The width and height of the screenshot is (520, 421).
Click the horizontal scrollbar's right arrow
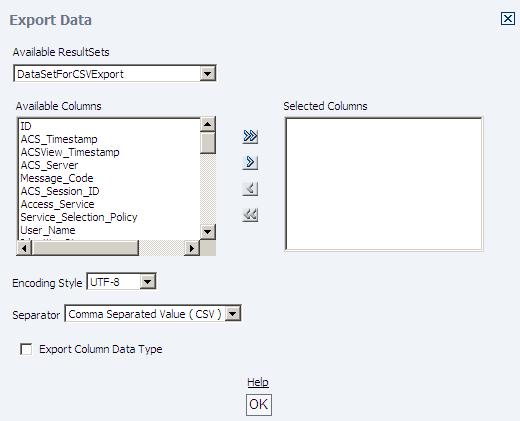(192, 248)
